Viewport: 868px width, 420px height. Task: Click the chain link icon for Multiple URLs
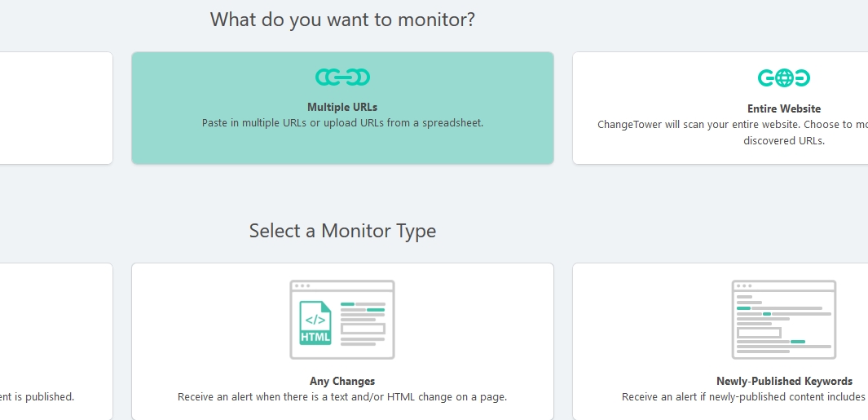[342, 77]
